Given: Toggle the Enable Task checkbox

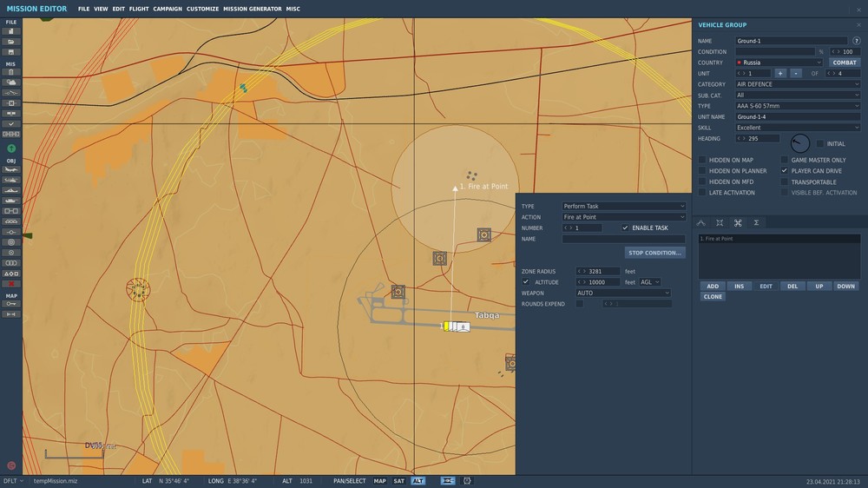Looking at the screenshot, I should pyautogui.click(x=625, y=228).
